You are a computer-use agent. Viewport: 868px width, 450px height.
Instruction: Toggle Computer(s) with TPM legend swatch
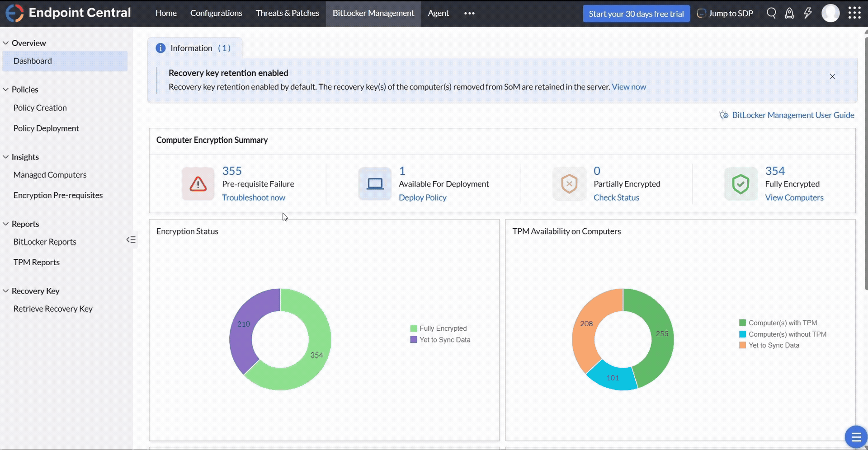(742, 323)
